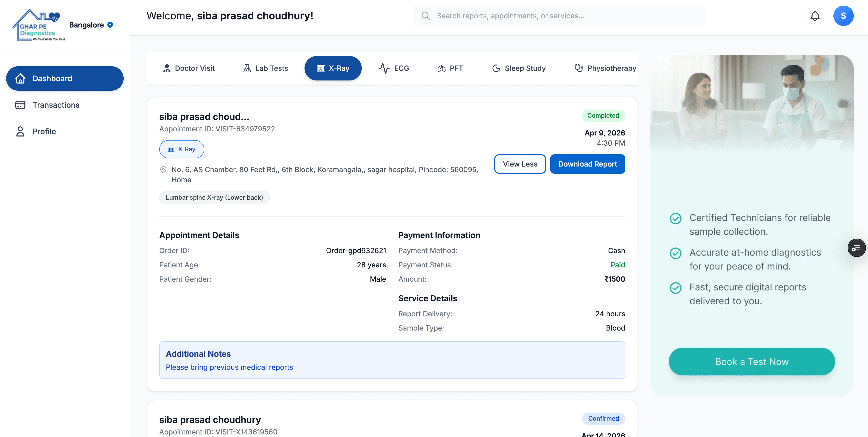Click the Bangalore location pin icon
868x437 pixels.
pos(110,25)
